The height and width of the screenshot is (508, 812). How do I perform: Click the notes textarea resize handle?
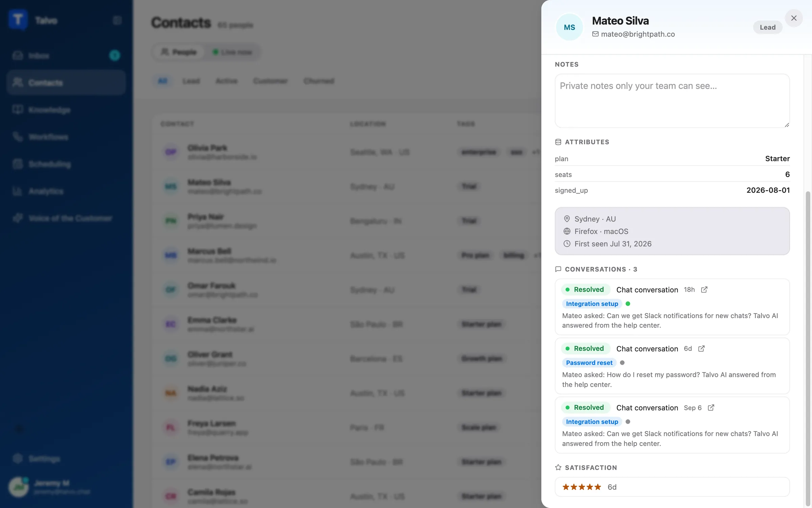(787, 125)
